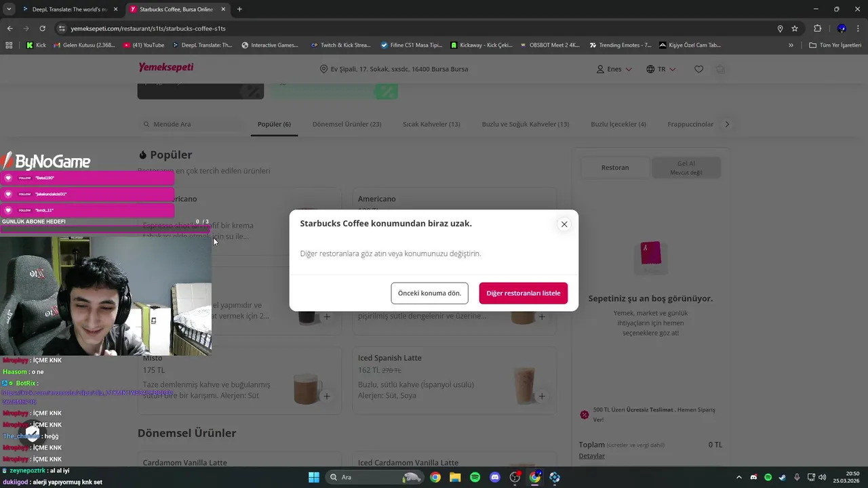Show hidden system tray icons

(739, 477)
